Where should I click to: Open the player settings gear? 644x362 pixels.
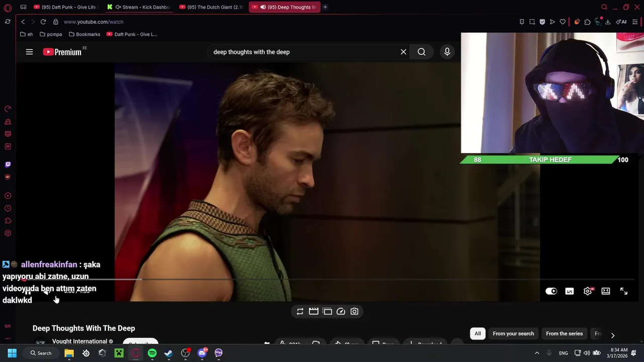588,291
